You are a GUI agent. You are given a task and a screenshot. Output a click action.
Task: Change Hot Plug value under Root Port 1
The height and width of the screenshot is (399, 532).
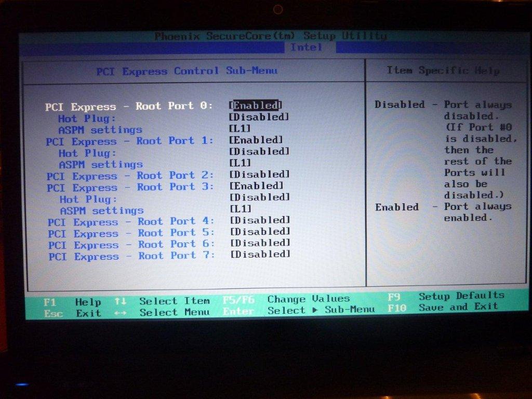[260, 151]
